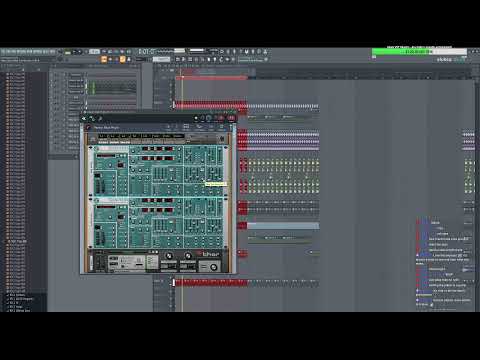Open the plugin options arrow in Reason Rack window header
The height and width of the screenshot is (360, 480).
(x=84, y=118)
